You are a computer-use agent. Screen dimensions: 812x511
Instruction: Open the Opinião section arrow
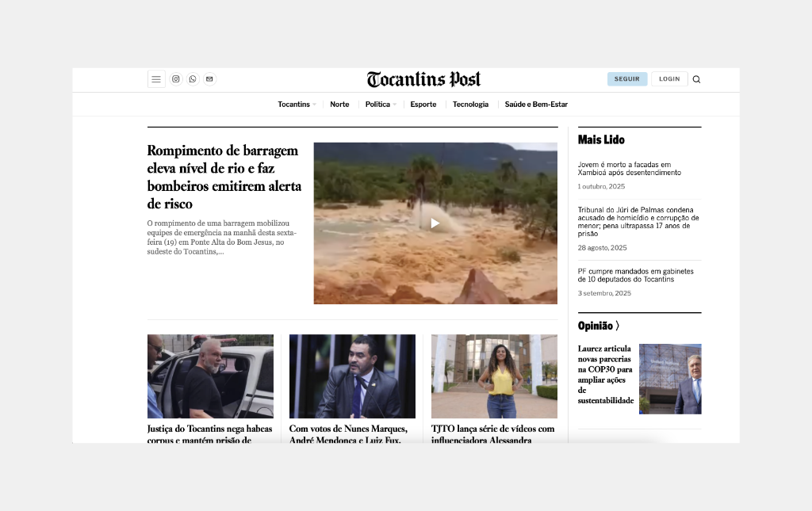point(617,326)
